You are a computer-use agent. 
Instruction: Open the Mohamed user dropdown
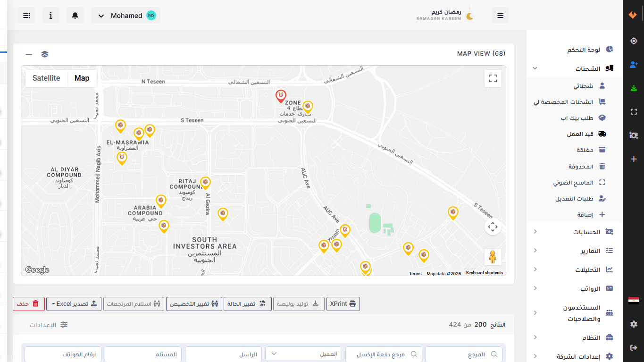coord(125,15)
